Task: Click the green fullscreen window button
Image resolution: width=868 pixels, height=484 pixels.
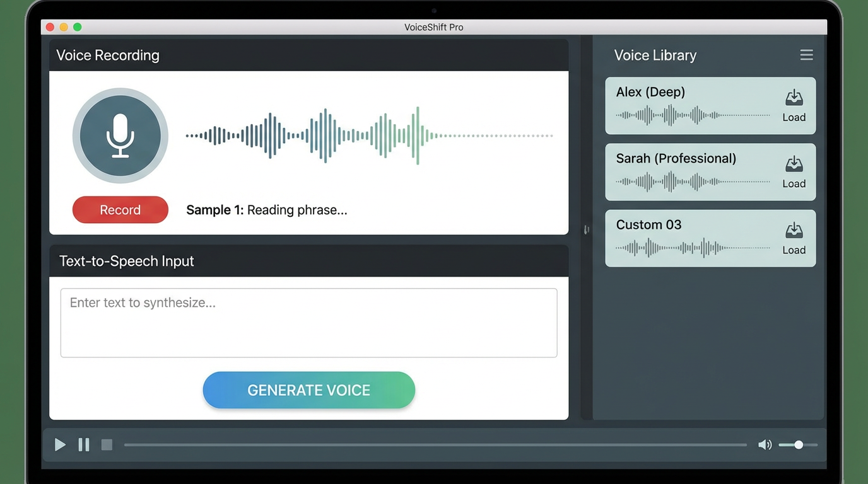Action: pyautogui.click(x=78, y=27)
